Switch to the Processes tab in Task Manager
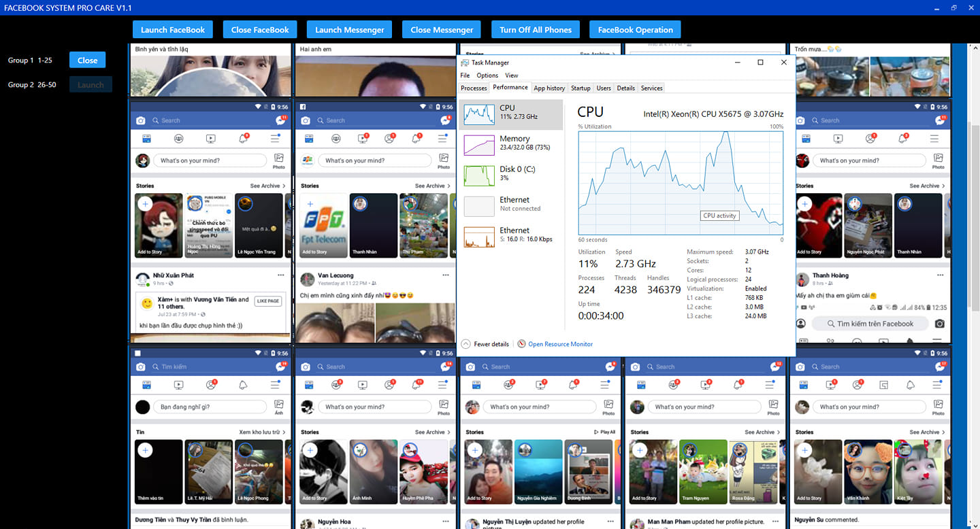 [x=473, y=88]
